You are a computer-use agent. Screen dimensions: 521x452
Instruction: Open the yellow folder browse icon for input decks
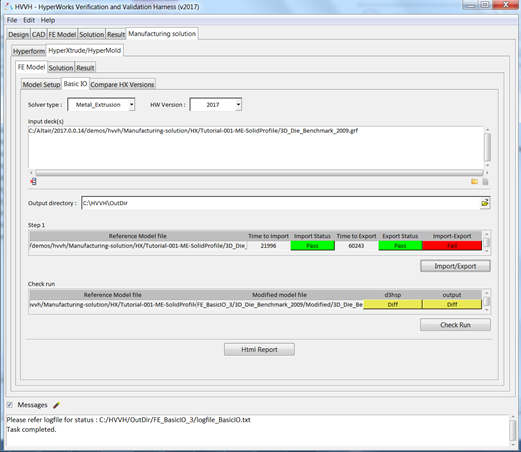coord(474,182)
